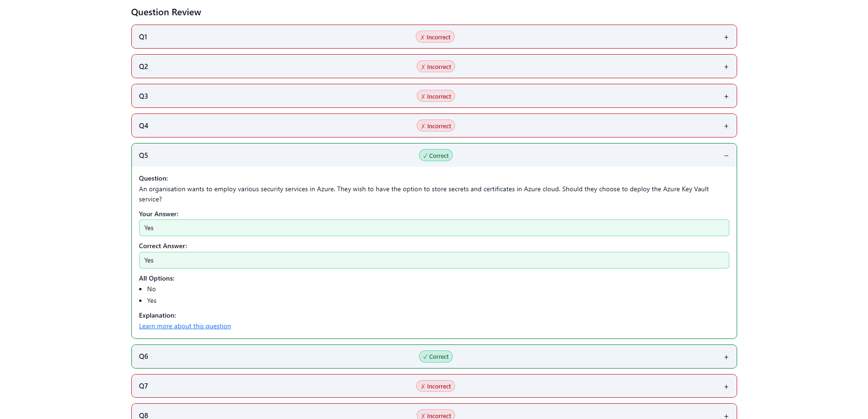The image size is (868, 419).
Task: Click the Correct Answer field showing Yes
Action: [434, 260]
